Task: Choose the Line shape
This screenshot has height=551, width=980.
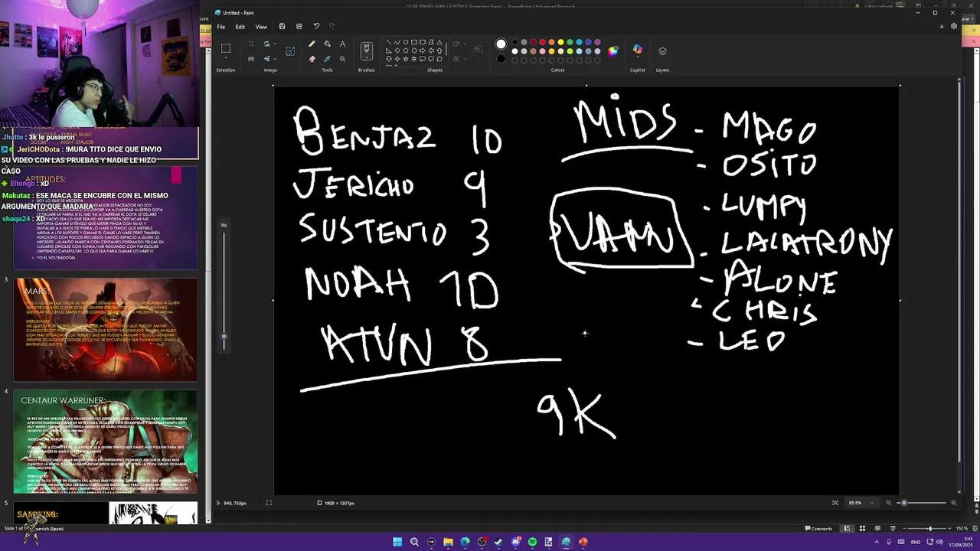Action: [x=389, y=42]
